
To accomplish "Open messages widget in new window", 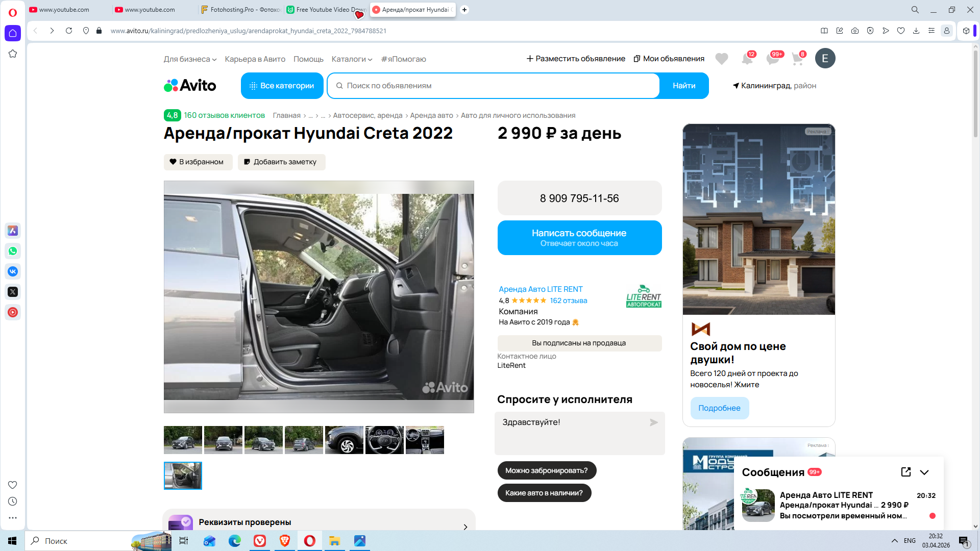I will point(905,472).
